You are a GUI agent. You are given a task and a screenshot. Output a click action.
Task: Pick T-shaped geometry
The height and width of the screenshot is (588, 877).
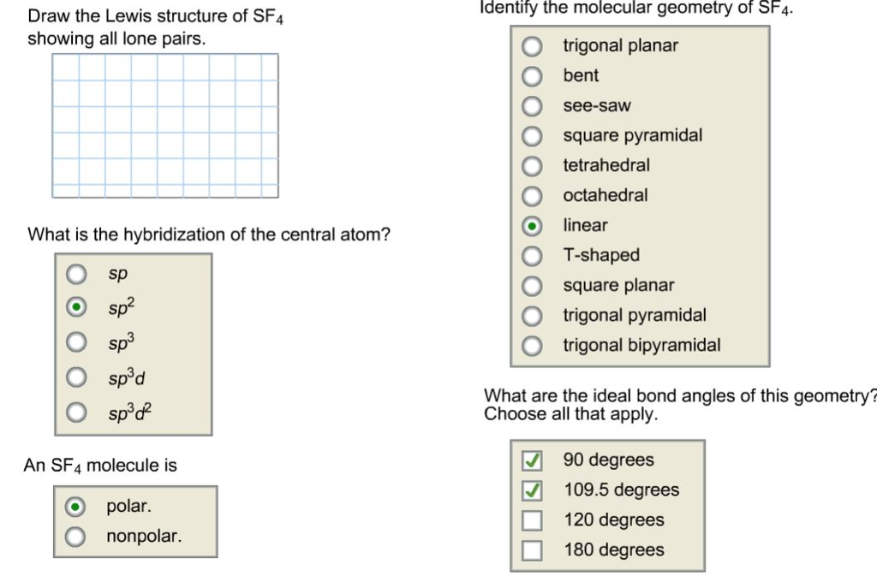click(x=532, y=255)
